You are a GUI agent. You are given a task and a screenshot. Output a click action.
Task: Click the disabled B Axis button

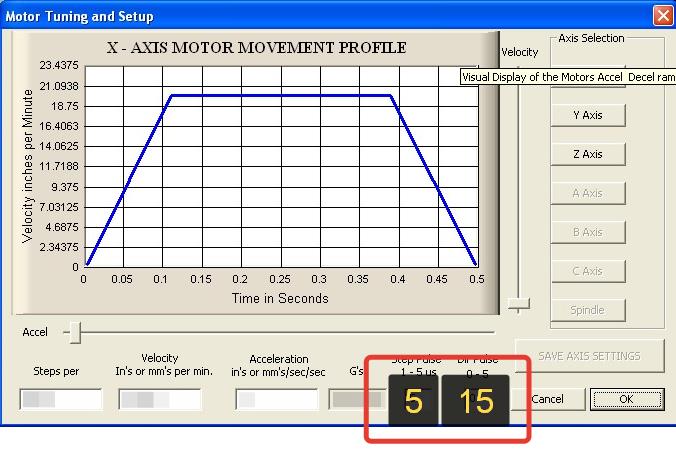coord(588,232)
